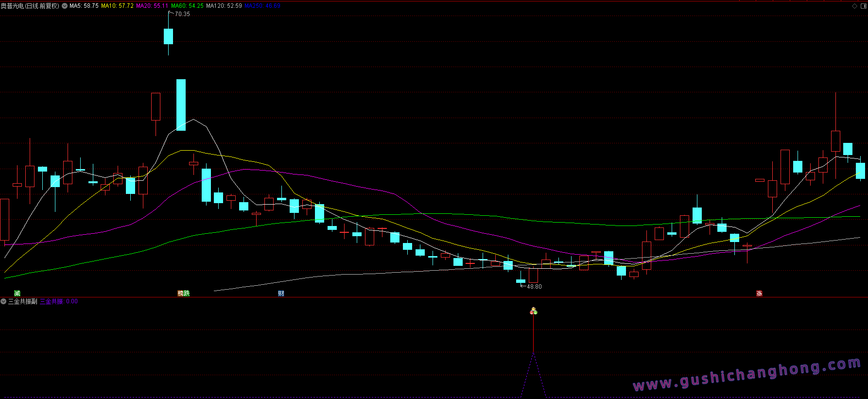Select the magenta MA20 label
Image resolution: width=868 pixels, height=399 pixels.
[x=152, y=6]
